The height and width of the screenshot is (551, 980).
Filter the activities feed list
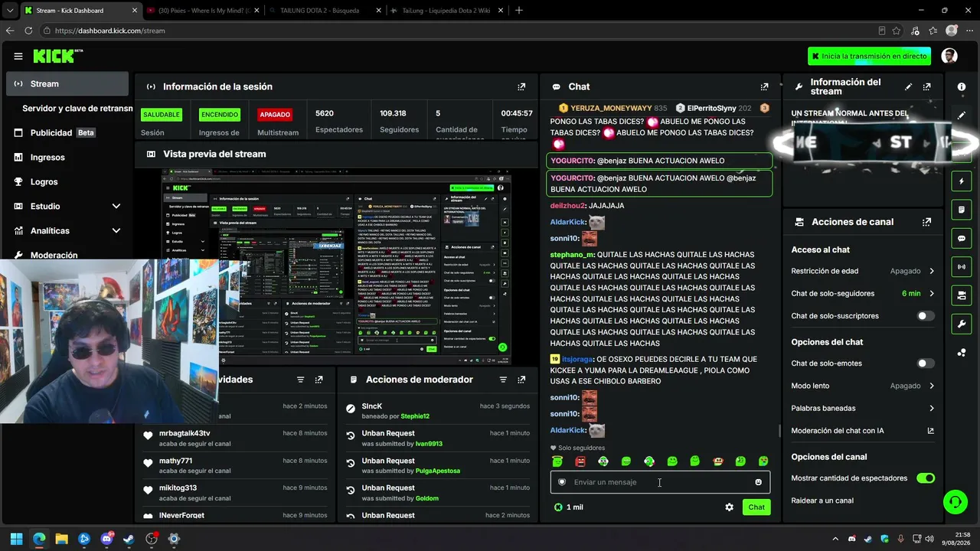pyautogui.click(x=300, y=380)
